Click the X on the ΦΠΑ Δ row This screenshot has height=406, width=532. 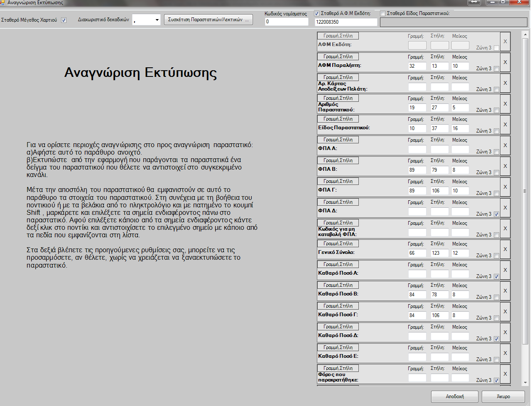[505, 208]
